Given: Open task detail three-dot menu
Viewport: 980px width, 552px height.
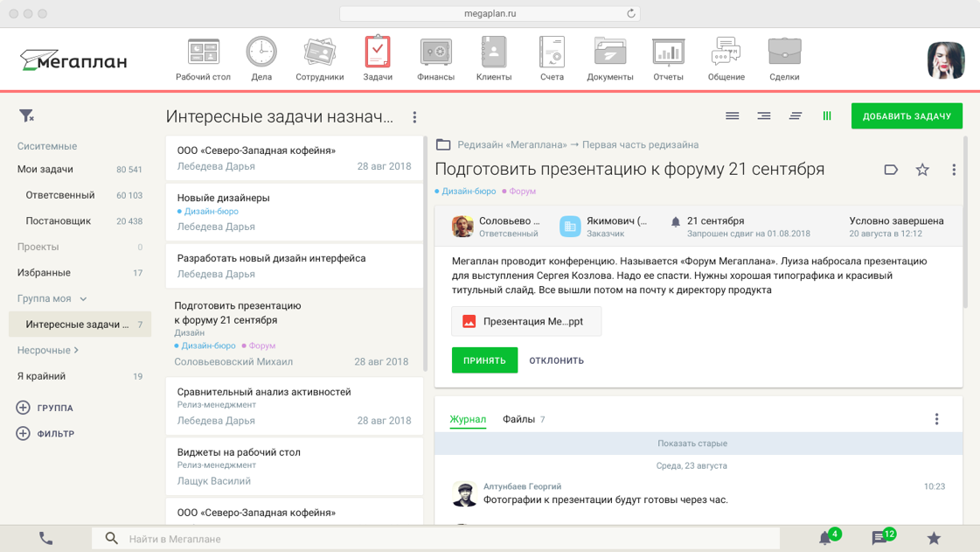Looking at the screenshot, I should pos(954,170).
